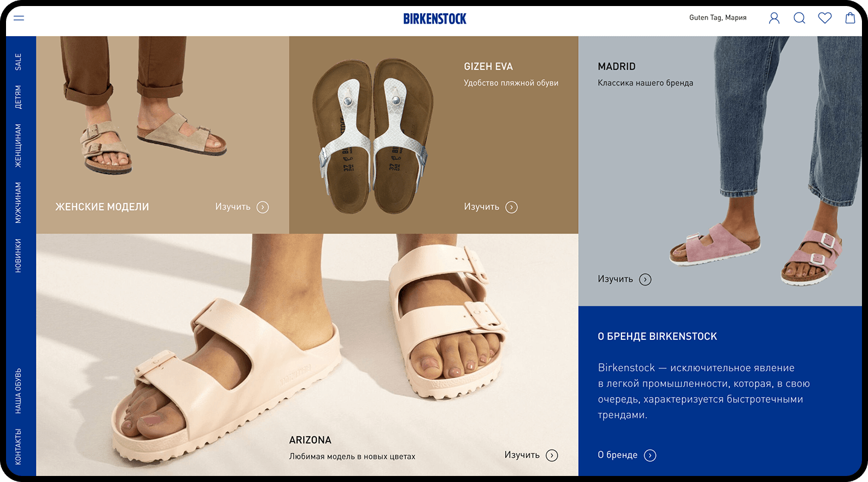Click arrow circle icon in Arizona card
Screen dimensions: 868x482
[552, 455]
